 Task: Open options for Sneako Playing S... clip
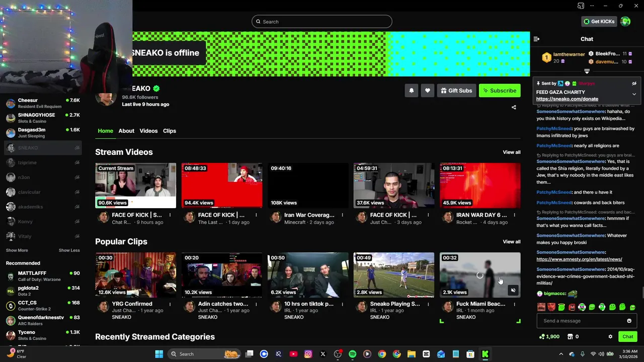coord(428,304)
